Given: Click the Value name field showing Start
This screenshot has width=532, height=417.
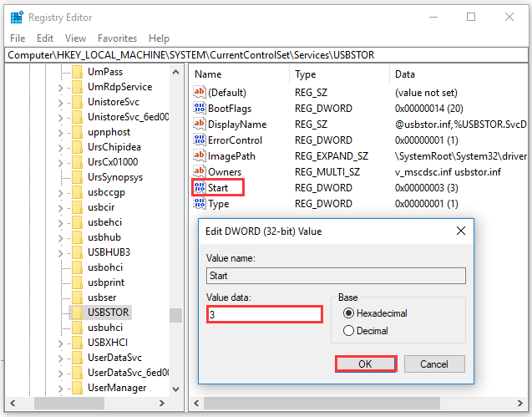Looking at the screenshot, I should [x=336, y=276].
